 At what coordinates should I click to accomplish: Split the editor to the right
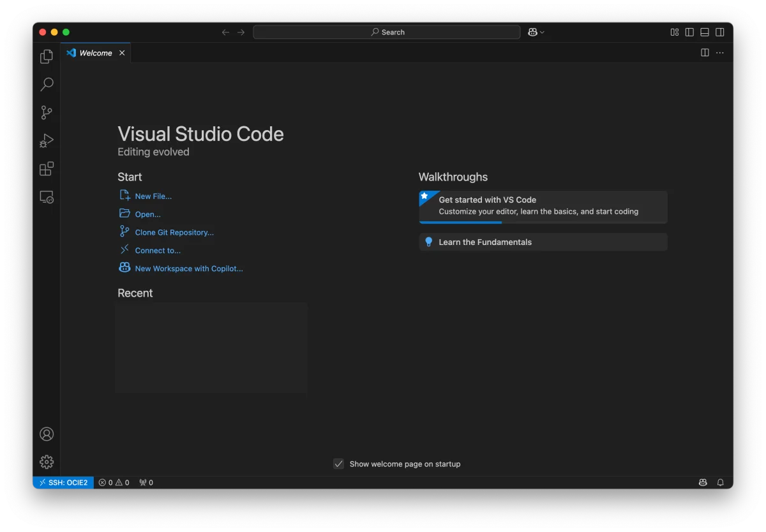click(705, 53)
